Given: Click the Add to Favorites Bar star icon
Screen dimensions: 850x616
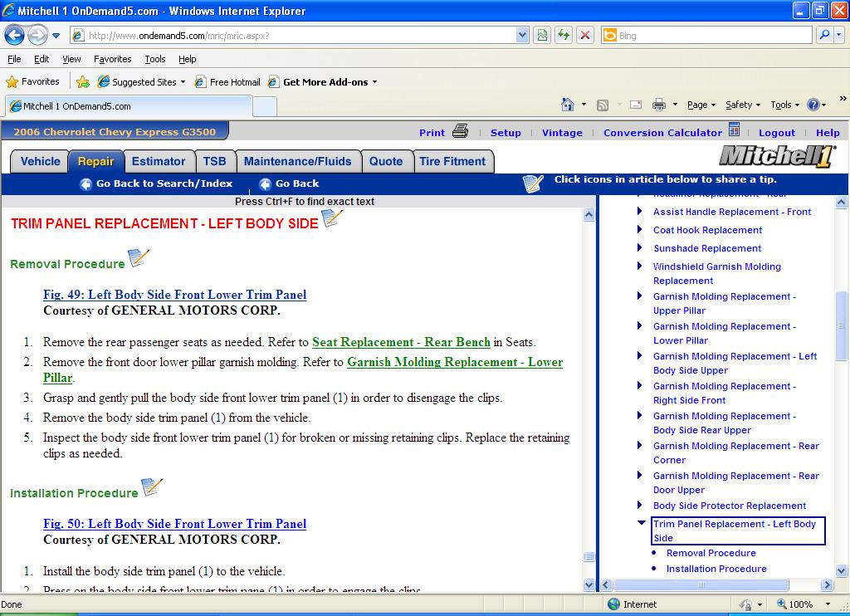Looking at the screenshot, I should (x=83, y=82).
